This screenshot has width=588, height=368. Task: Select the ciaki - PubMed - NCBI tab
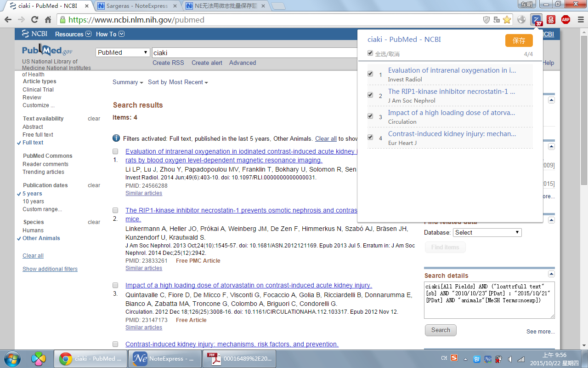point(48,6)
